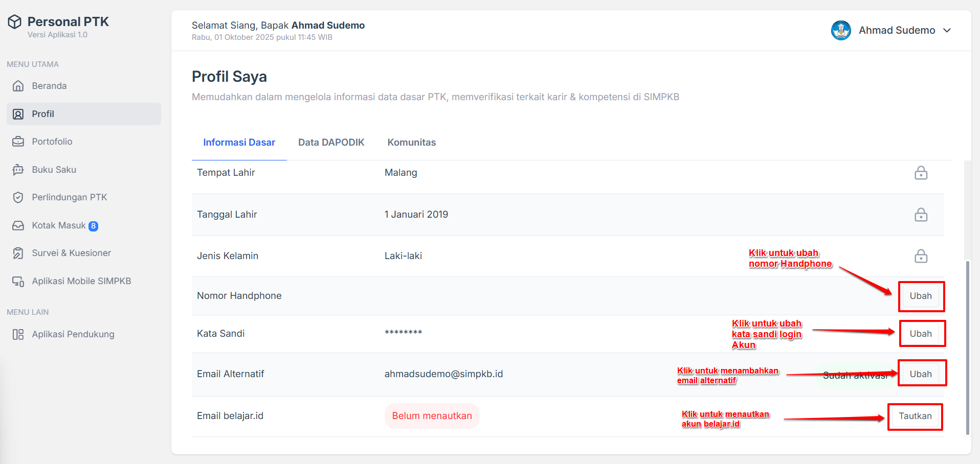The width and height of the screenshot is (980, 464).
Task: Click Aplikasi Mobile SIMPKB device icon
Action: click(18, 281)
